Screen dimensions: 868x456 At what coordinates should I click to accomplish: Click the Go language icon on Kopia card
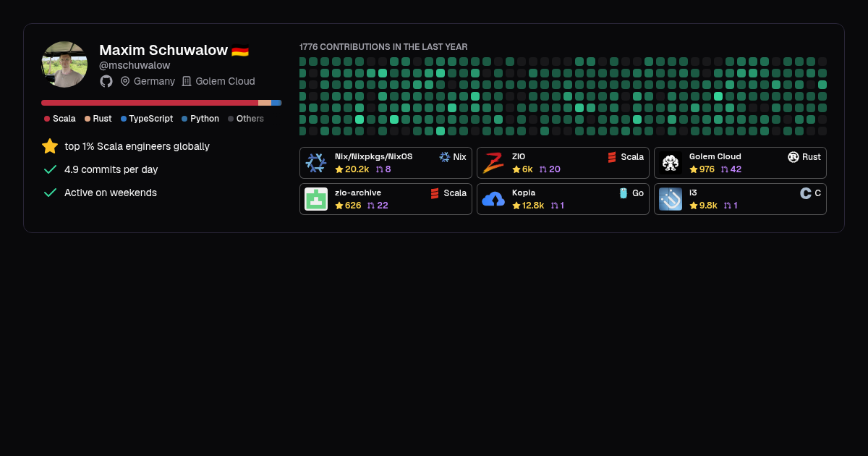point(624,193)
